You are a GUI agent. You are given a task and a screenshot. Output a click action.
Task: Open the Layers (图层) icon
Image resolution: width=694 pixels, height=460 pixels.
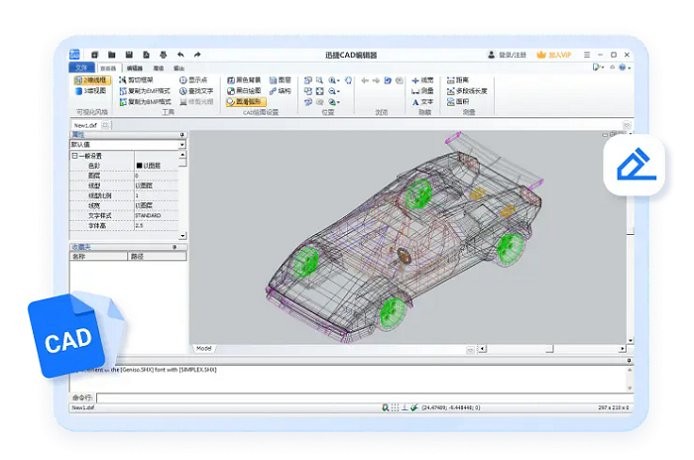click(279, 79)
